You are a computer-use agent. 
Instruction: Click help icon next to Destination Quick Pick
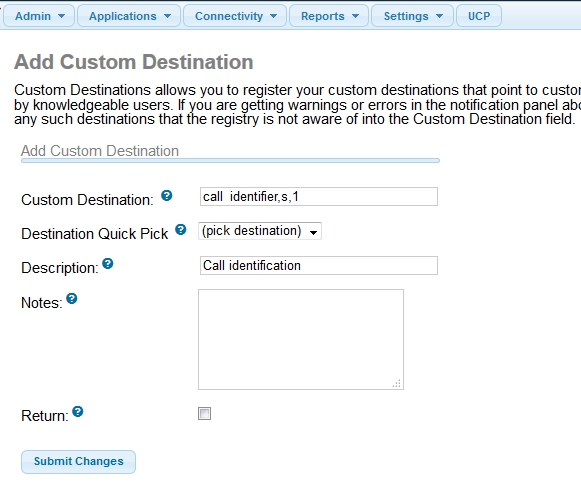pyautogui.click(x=180, y=229)
